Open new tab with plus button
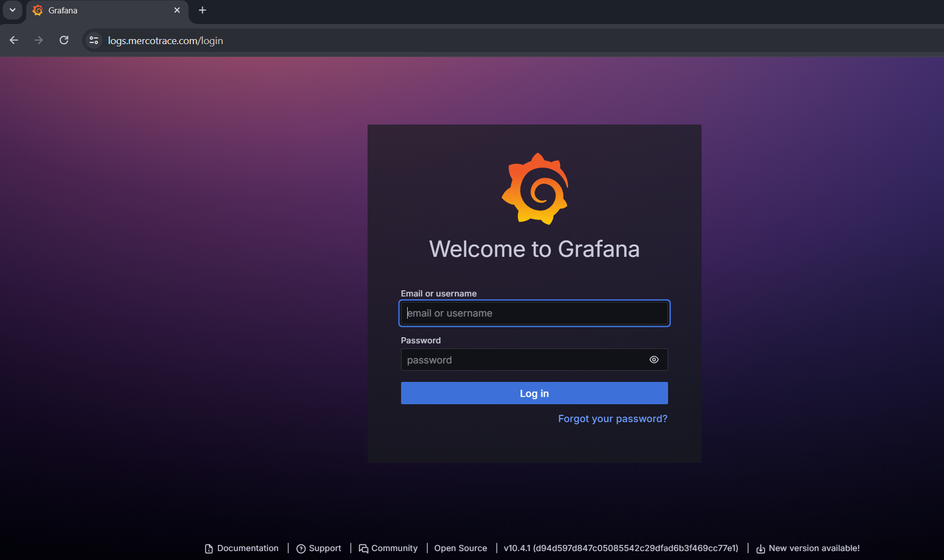944x560 pixels. click(202, 10)
